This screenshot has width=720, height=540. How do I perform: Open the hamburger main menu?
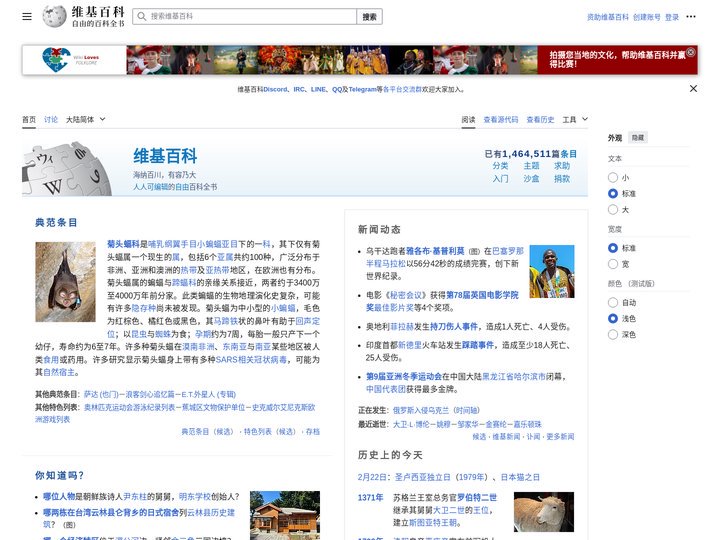(27, 17)
